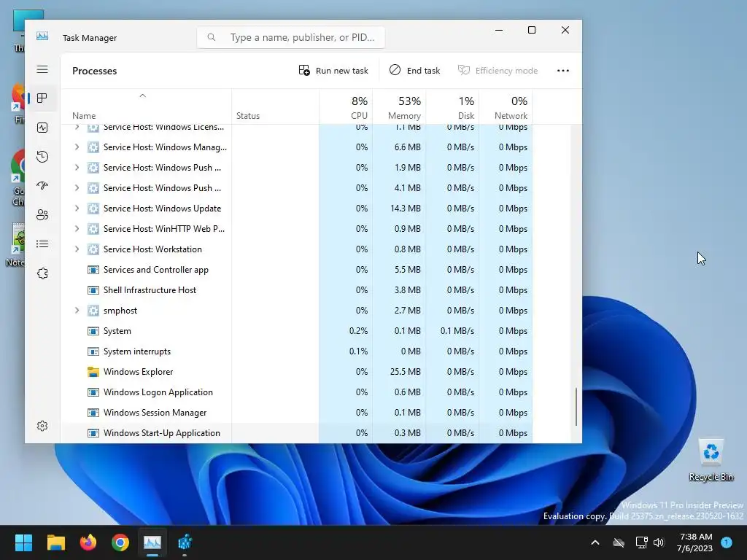Sort by the Name column header

(146, 106)
